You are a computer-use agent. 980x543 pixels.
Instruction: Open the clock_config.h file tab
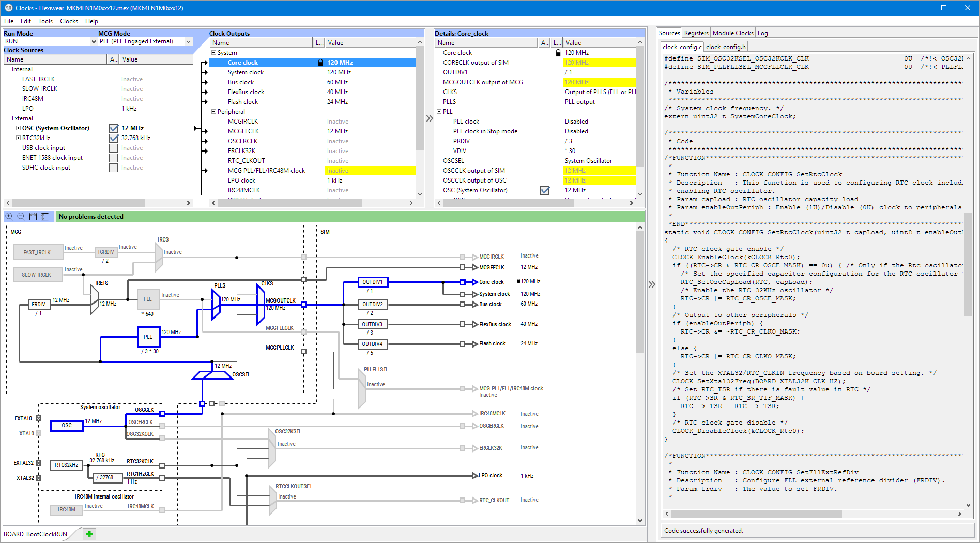click(725, 47)
